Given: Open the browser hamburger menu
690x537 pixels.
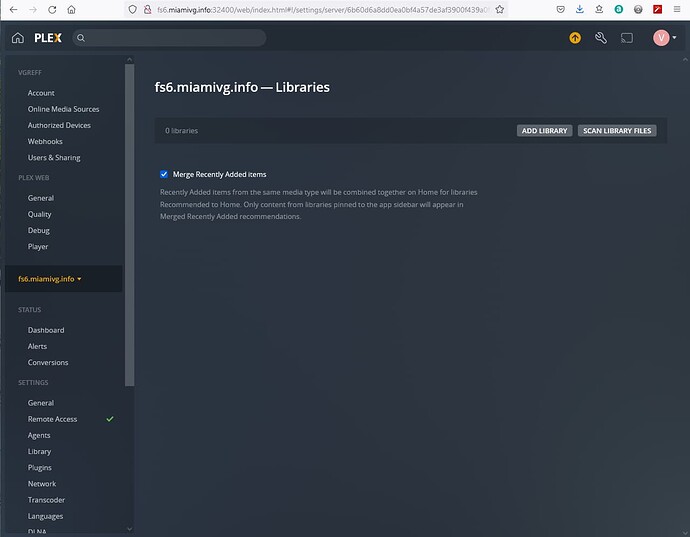Looking at the screenshot, I should (x=677, y=9).
